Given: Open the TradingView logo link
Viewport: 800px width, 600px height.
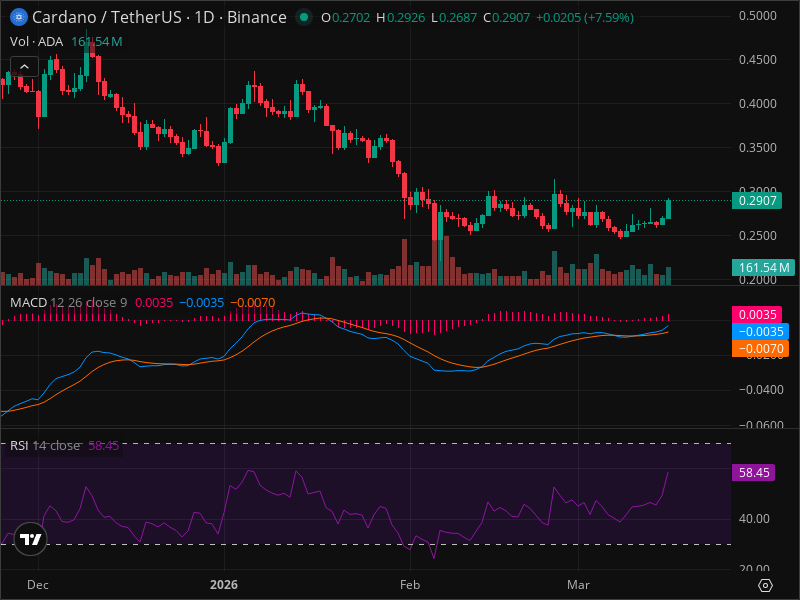Looking at the screenshot, I should tap(30, 539).
